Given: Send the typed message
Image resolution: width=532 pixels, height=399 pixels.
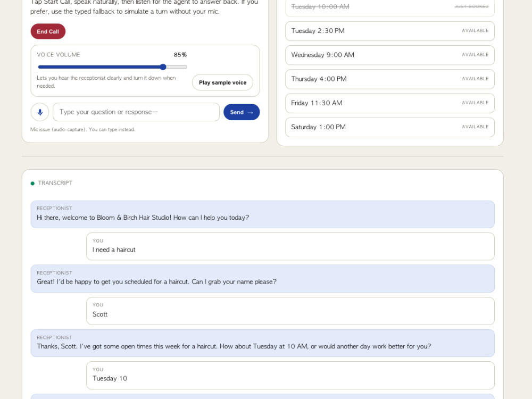Looking at the screenshot, I should [x=242, y=112].
